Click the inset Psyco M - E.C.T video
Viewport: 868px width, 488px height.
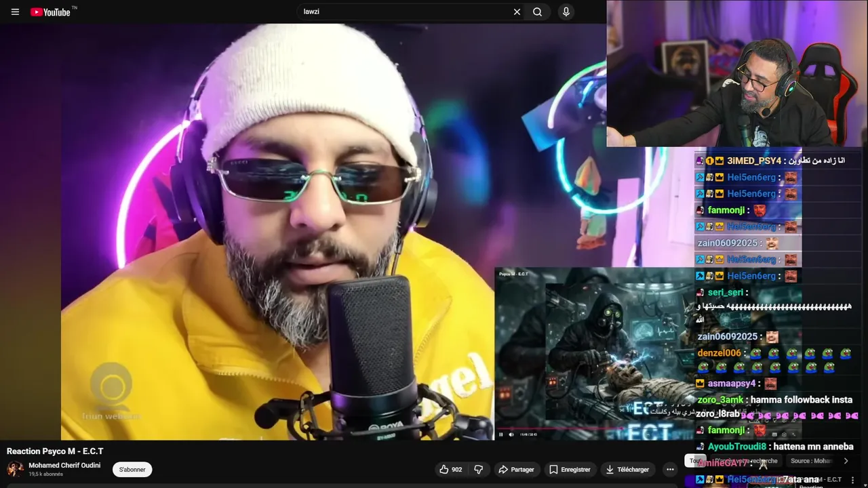tap(595, 353)
